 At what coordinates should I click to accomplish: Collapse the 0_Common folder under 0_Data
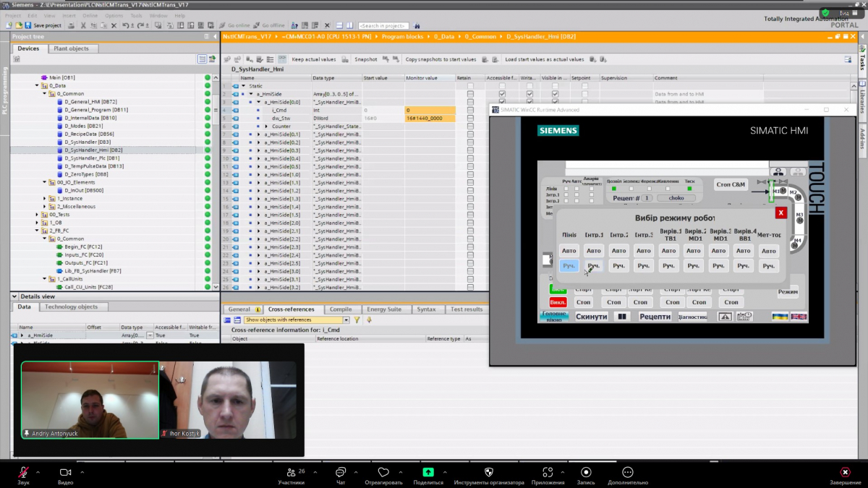click(45, 93)
